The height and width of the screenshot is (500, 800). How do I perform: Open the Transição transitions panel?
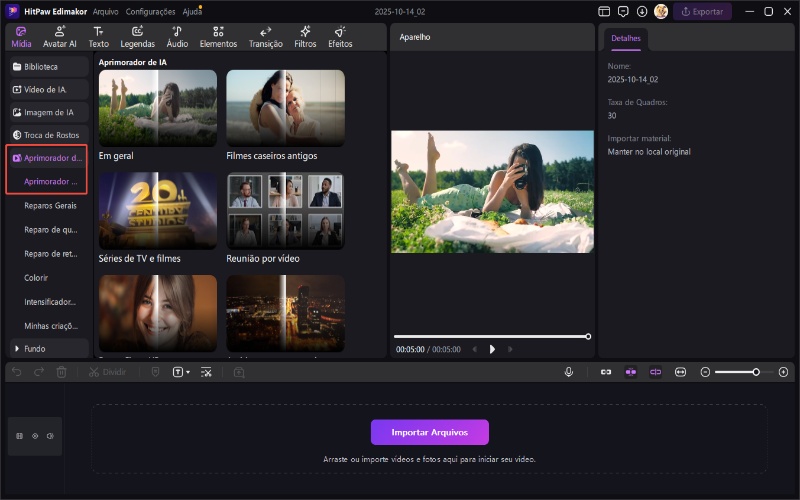pos(265,37)
